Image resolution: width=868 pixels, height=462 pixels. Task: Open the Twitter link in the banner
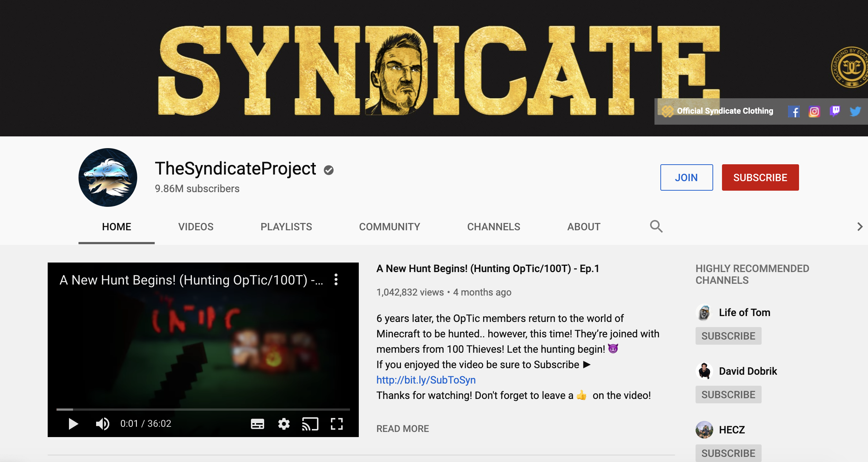coord(856,111)
